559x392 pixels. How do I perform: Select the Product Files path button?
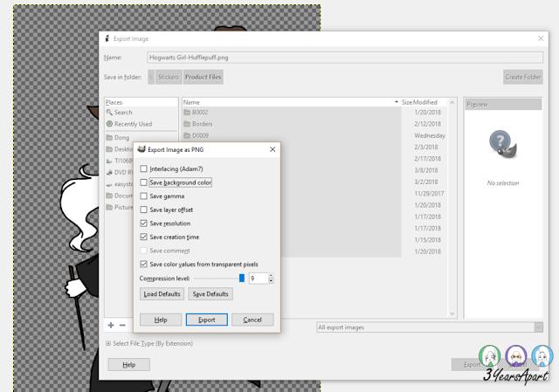tap(204, 77)
